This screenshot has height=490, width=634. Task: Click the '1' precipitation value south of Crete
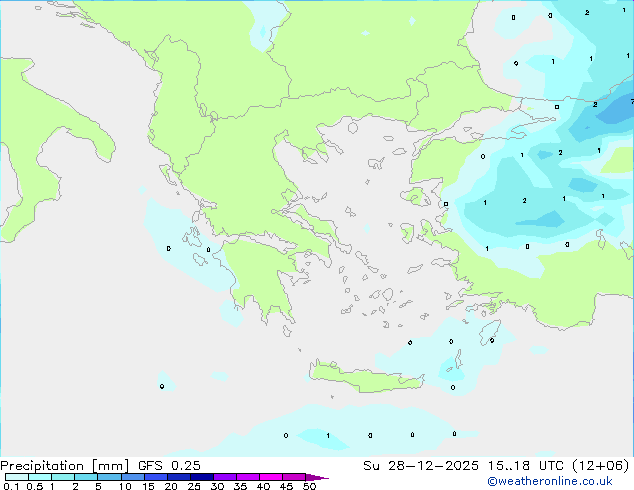(x=328, y=435)
